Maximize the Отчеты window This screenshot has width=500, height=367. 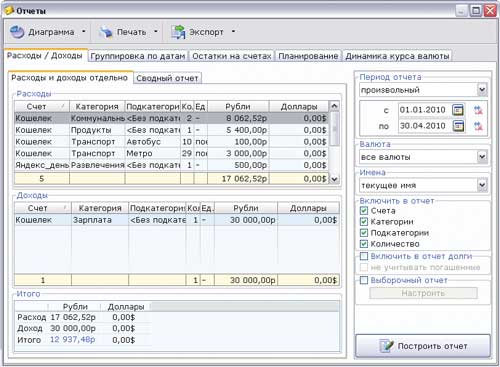pyautogui.click(x=476, y=11)
